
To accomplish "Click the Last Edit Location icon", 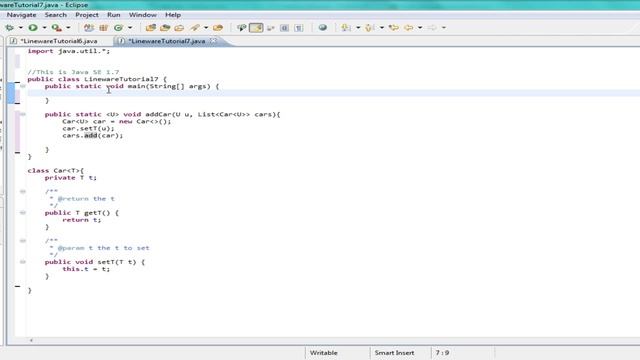I will click(394, 28).
